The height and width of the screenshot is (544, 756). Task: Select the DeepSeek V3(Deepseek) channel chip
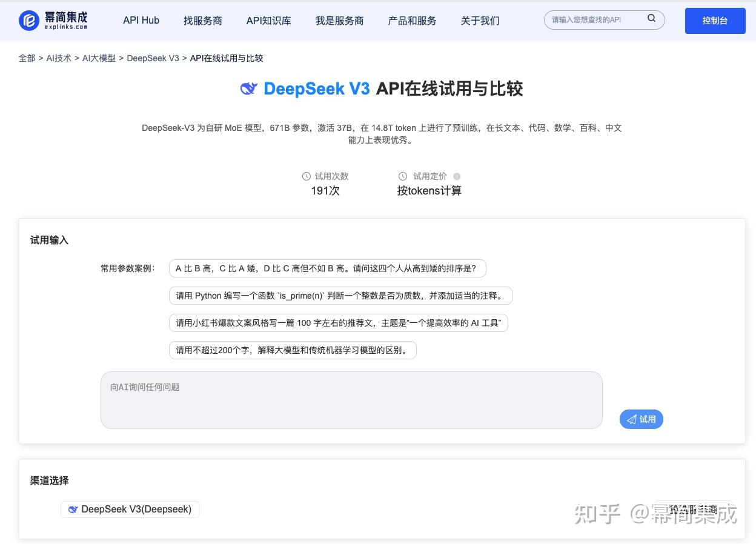[130, 509]
